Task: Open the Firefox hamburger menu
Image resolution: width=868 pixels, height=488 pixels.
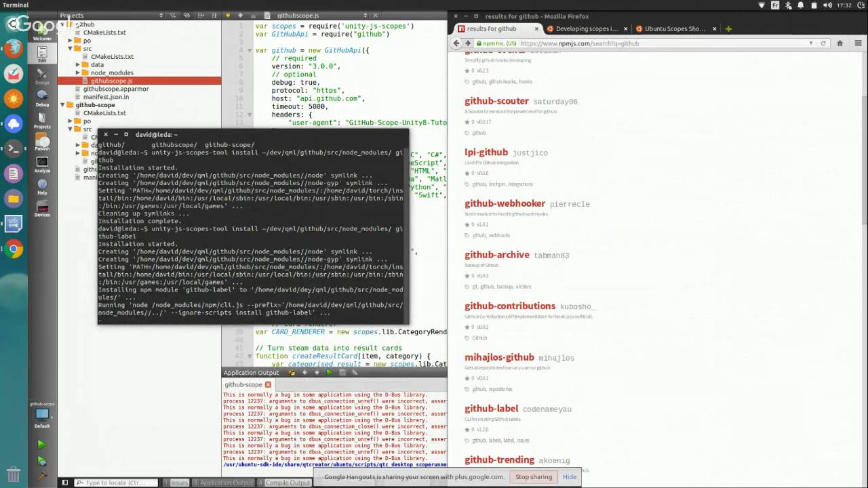Action: [857, 43]
